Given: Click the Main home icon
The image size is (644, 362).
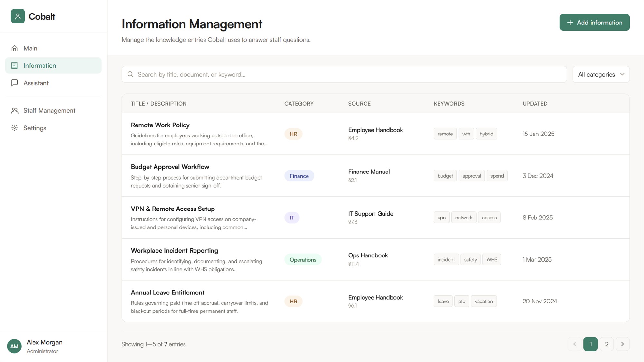Looking at the screenshot, I should [14, 48].
